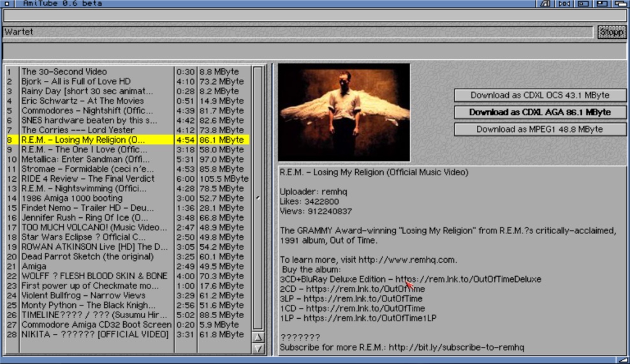
Task: Select 'First power up of Checkmate mo...'
Action: click(x=128, y=286)
